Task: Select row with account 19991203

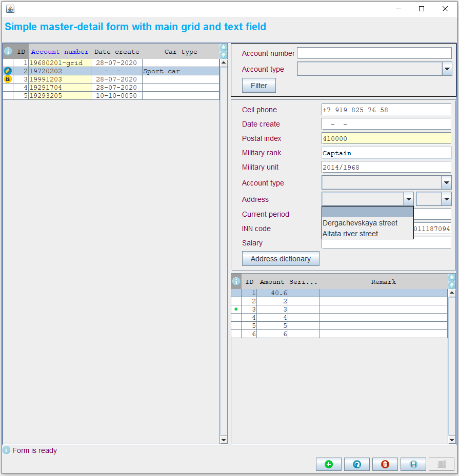Action: 111,79
